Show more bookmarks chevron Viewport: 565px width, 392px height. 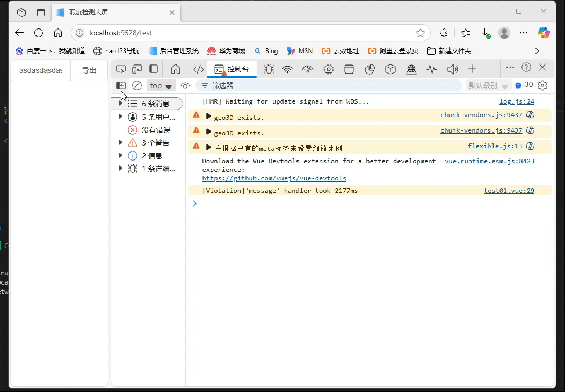pos(537,51)
